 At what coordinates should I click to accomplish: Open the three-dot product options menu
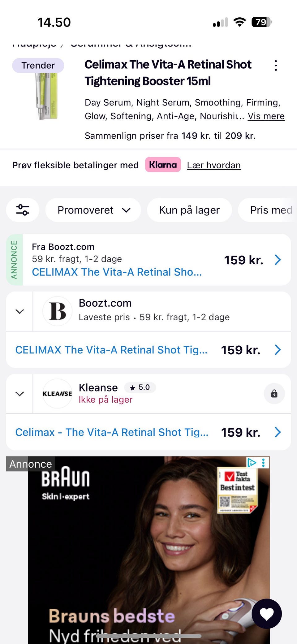pyautogui.click(x=276, y=66)
